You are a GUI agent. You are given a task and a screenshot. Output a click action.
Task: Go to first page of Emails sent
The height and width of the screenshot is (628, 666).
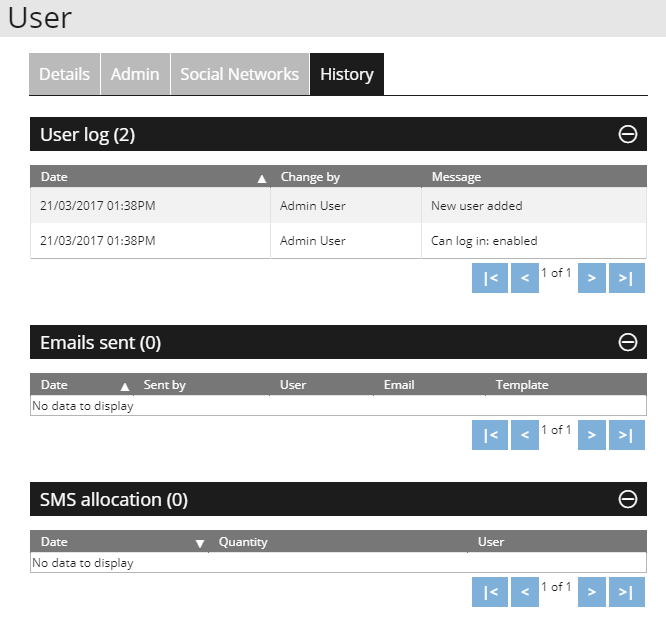click(x=490, y=435)
